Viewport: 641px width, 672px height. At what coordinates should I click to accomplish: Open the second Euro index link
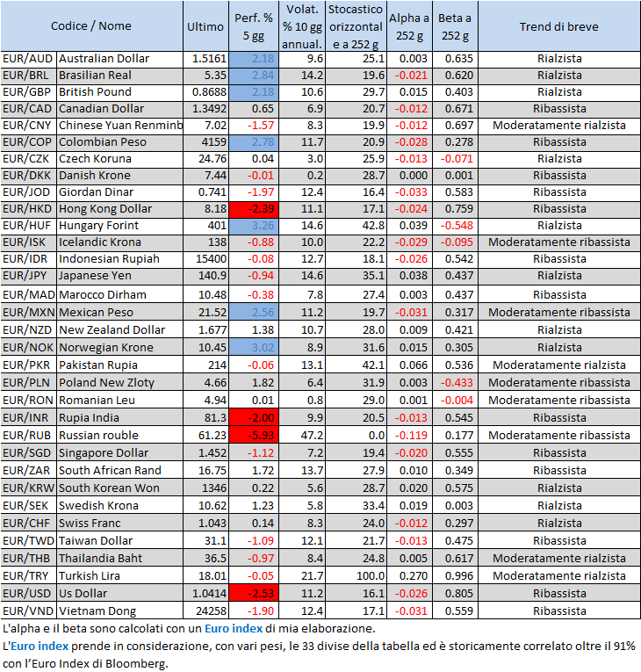pos(40,647)
